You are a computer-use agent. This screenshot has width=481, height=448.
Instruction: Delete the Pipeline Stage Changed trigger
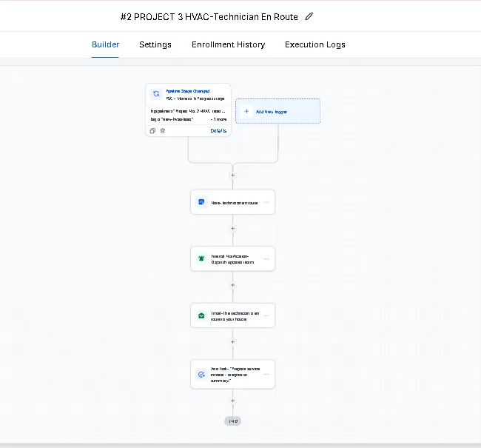coord(163,130)
